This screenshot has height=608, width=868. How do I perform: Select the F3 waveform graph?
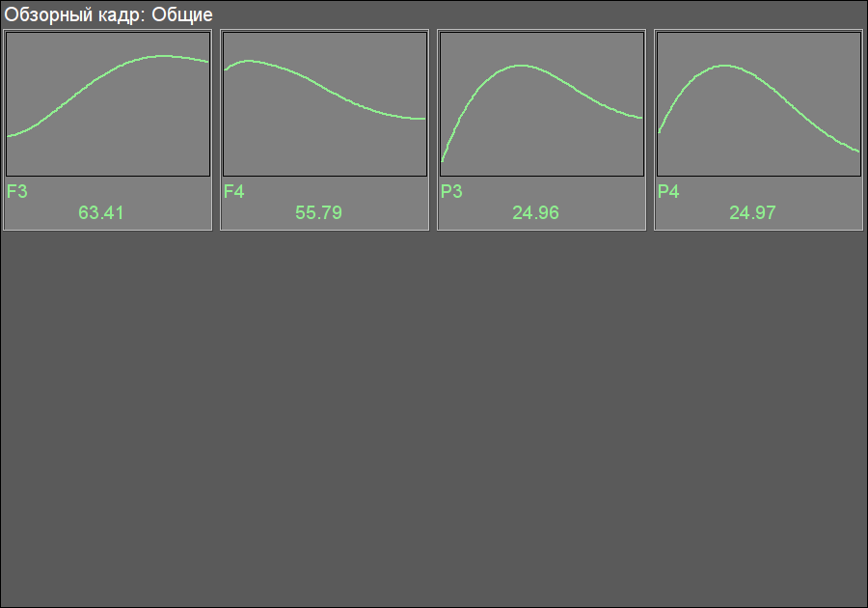(x=108, y=104)
